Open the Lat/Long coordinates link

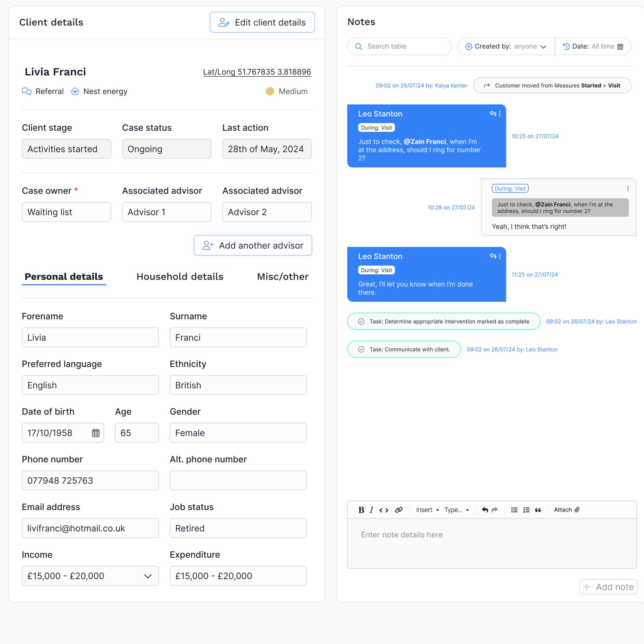[x=257, y=72]
